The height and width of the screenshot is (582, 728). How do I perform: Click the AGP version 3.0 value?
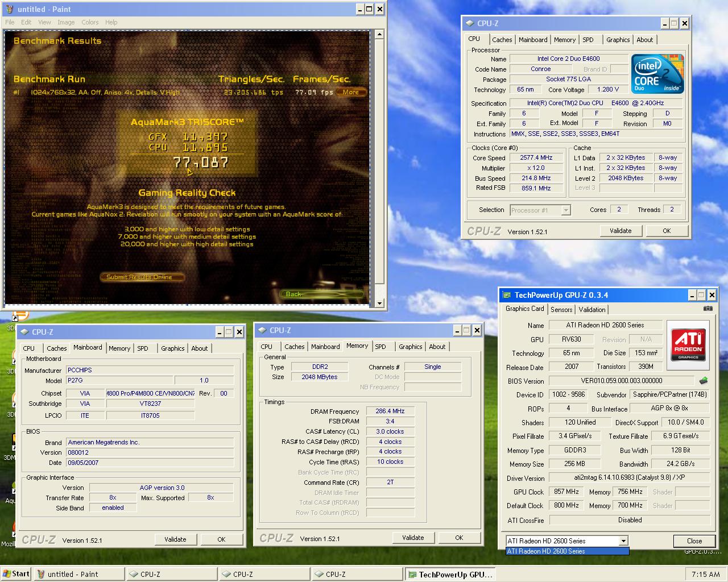pyautogui.click(x=162, y=488)
